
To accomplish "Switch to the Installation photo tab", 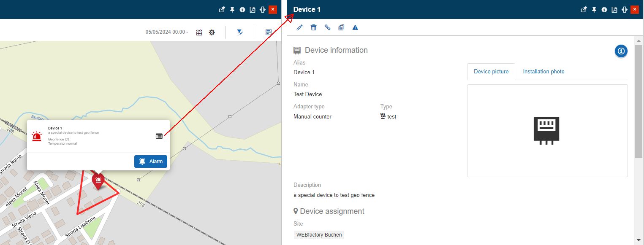I will point(544,71).
